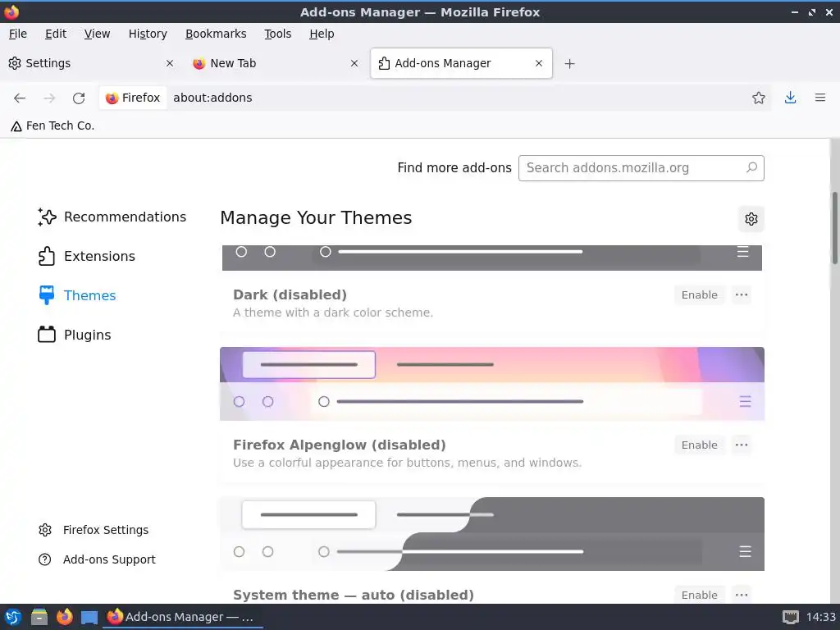Open the file manager from the taskbar
Viewport: 840px width, 630px height.
coord(39,617)
